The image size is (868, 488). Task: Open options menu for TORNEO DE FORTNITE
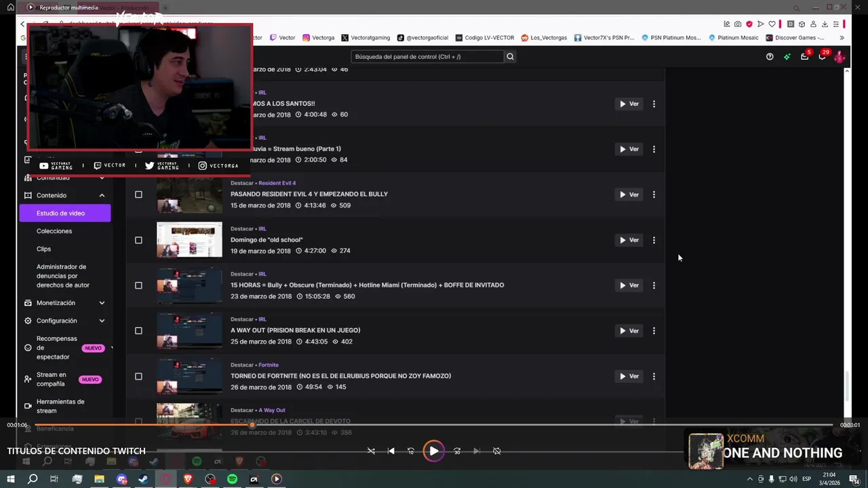[654, 376]
